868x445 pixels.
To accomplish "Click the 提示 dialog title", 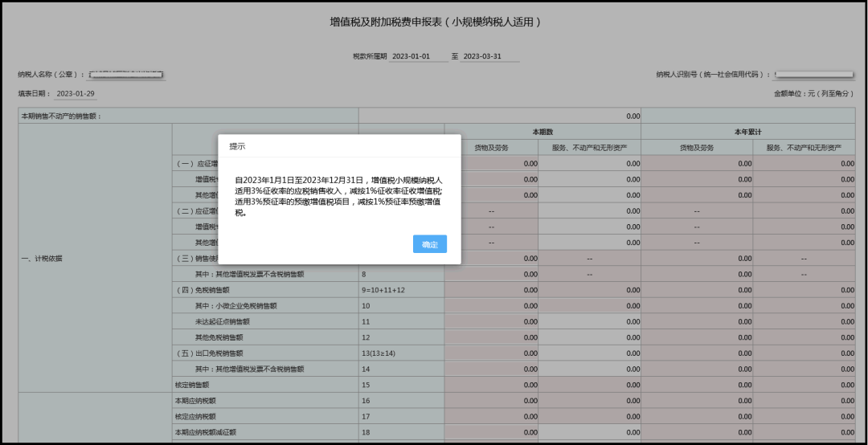I will pyautogui.click(x=237, y=147).
